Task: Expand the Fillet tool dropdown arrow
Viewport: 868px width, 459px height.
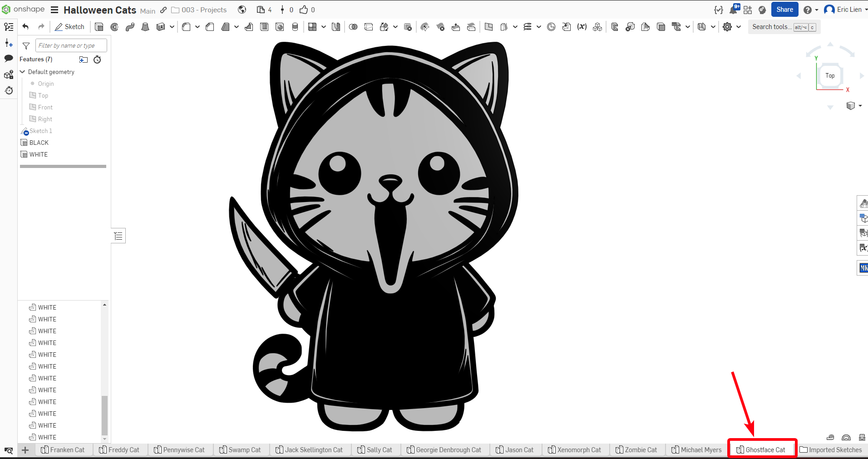Action: point(197,27)
